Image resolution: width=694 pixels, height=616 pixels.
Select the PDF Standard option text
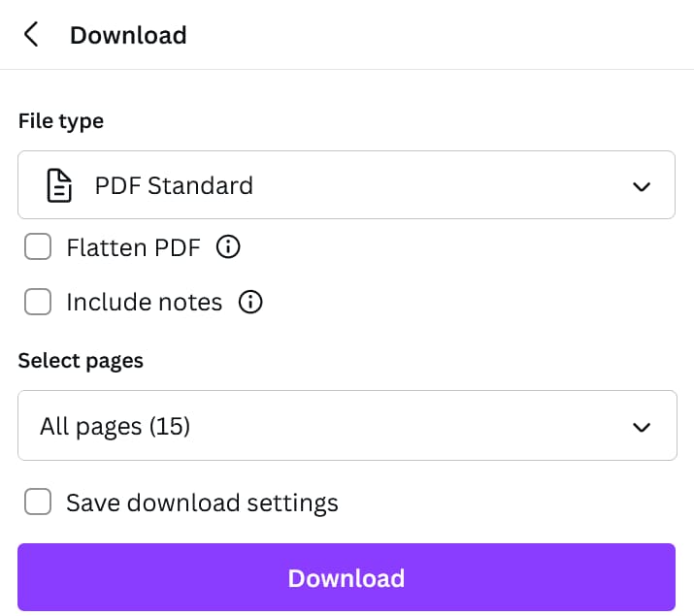pyautogui.click(x=174, y=185)
